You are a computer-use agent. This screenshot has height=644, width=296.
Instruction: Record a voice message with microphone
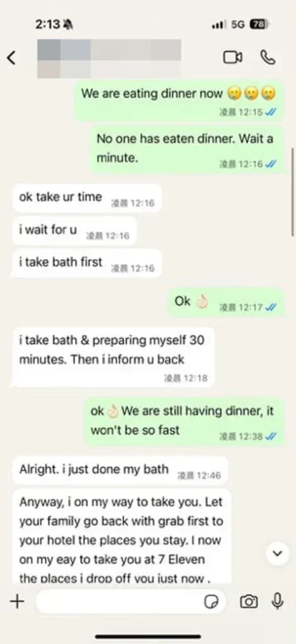pyautogui.click(x=278, y=601)
